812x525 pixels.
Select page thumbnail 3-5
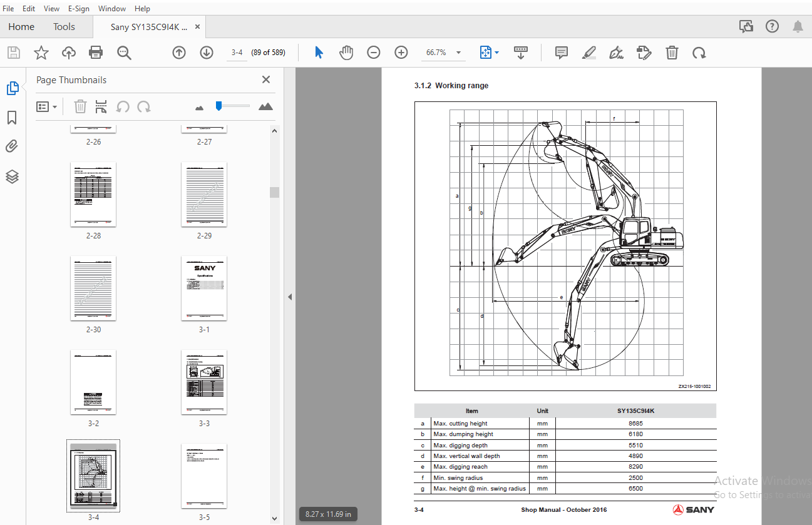(204, 476)
